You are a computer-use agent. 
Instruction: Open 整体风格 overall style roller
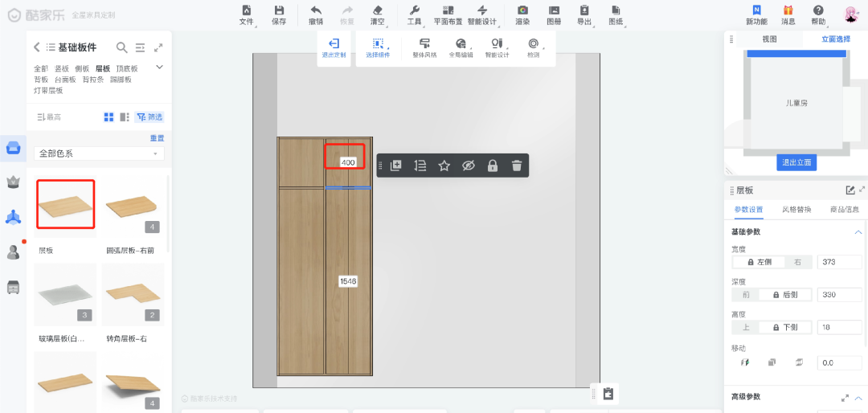coord(424,48)
